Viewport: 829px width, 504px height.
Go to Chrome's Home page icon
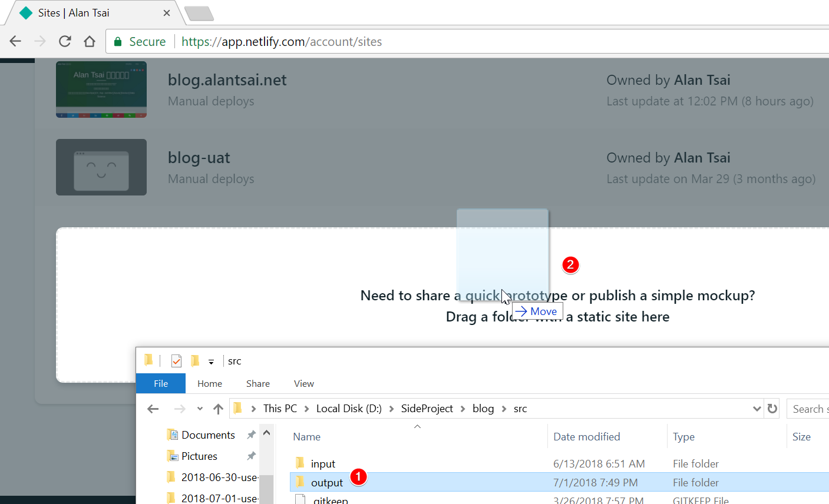(90, 41)
